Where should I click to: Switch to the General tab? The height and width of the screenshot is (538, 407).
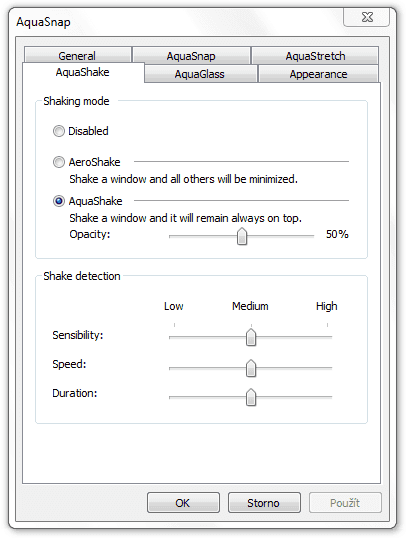[x=78, y=55]
